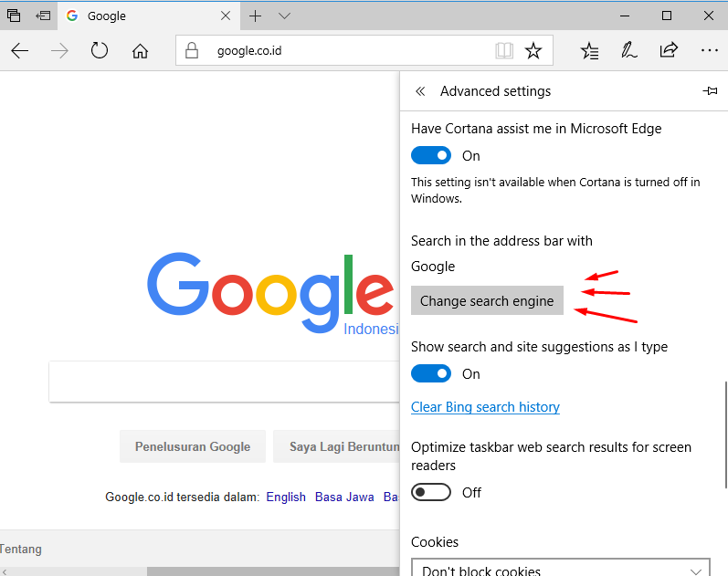Viewport: 728px width, 576px height.
Task: Open the Cookies dropdown
Action: tap(561, 568)
